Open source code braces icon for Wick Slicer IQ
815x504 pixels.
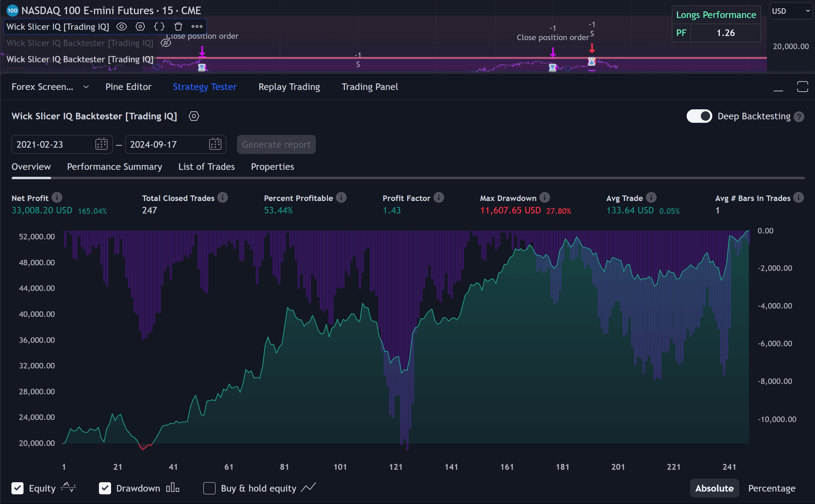pos(159,27)
